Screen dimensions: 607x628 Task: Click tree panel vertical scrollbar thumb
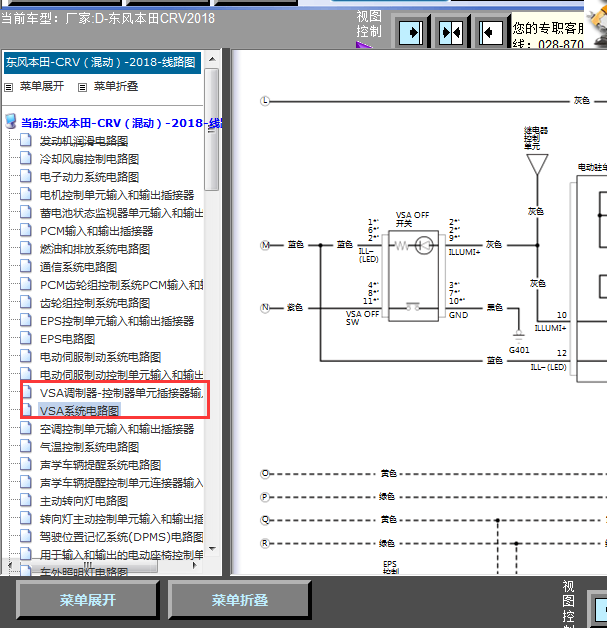point(212,129)
